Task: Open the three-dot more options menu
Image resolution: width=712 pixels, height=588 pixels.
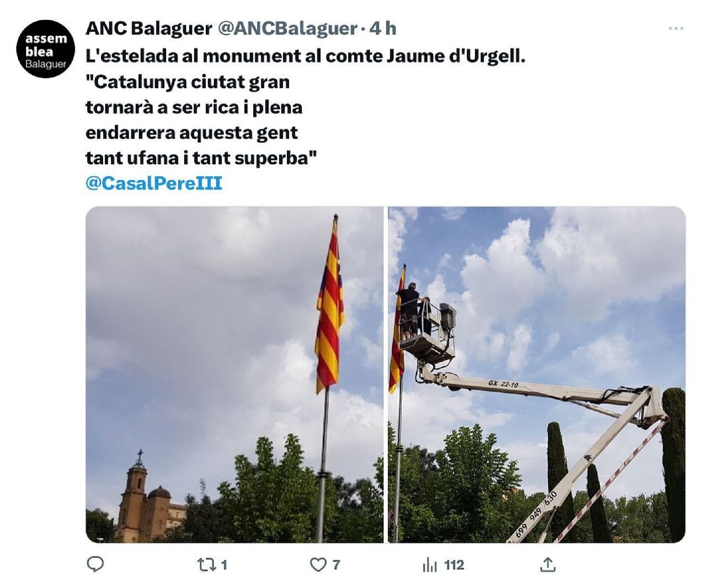Action: pyautogui.click(x=676, y=28)
